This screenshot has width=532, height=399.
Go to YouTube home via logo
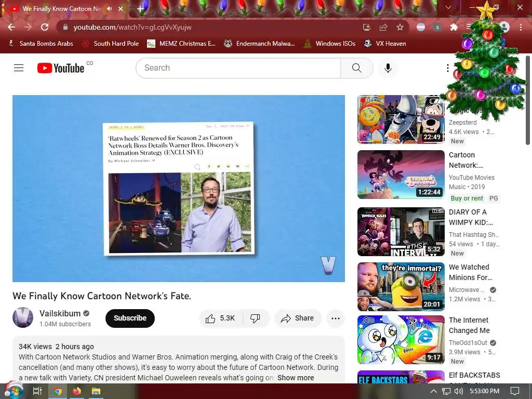click(61, 68)
